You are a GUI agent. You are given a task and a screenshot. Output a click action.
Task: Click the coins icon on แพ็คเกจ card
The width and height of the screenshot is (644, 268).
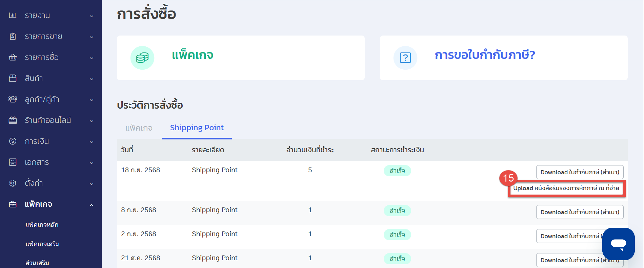142,58
